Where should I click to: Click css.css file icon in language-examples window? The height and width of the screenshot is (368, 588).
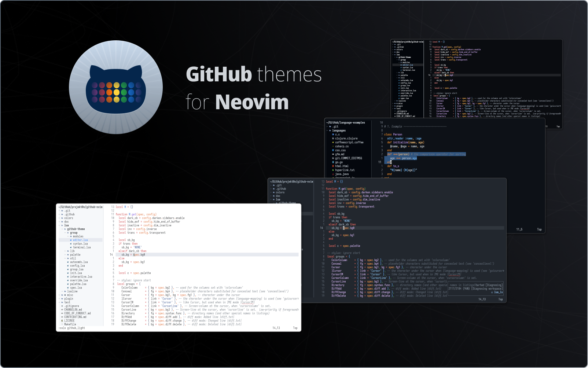pyautogui.click(x=333, y=150)
